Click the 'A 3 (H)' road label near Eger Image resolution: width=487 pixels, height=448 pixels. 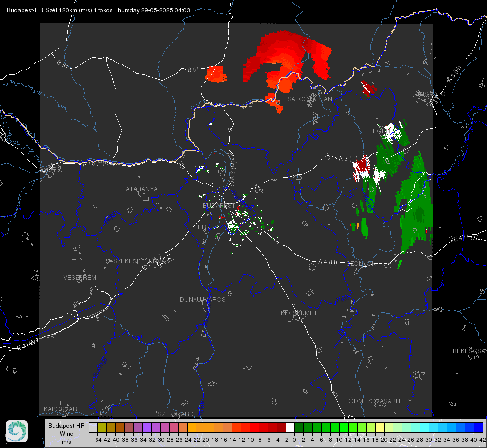tap(348, 159)
